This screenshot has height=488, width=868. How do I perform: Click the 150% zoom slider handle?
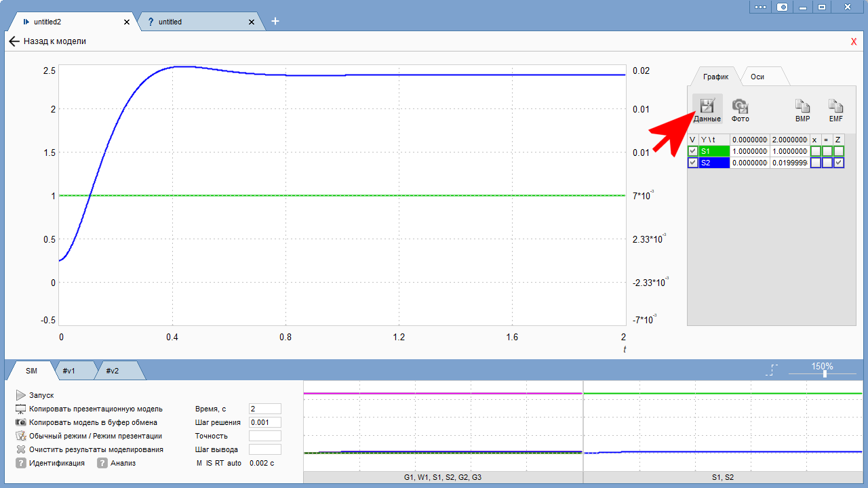(825, 373)
